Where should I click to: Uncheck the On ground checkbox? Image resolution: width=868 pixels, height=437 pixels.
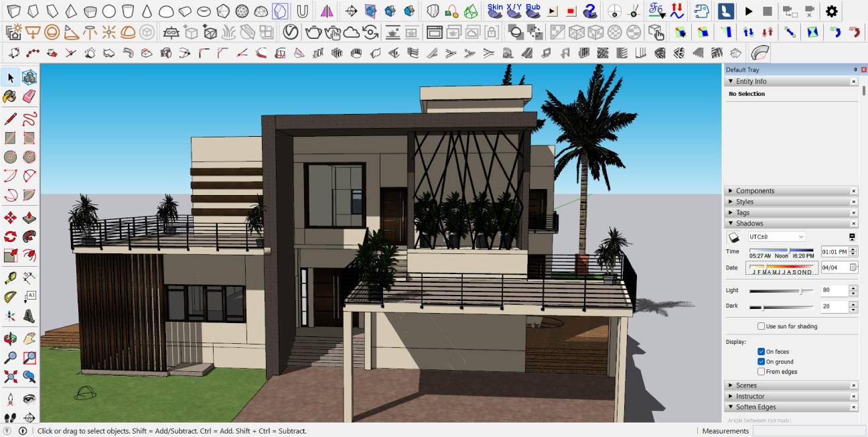pos(761,361)
